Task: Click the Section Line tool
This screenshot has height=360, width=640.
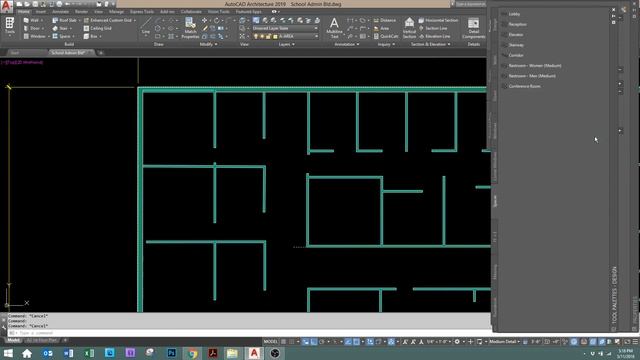Action: tap(433, 28)
